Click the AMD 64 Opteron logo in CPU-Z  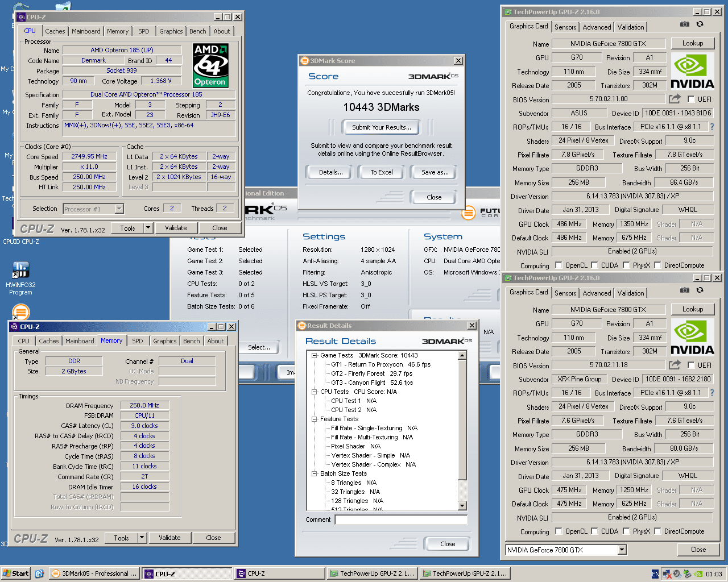[x=210, y=65]
